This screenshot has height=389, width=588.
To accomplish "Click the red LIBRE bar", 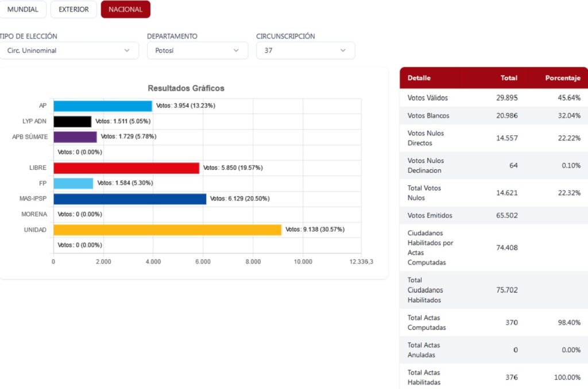I will coord(126,168).
